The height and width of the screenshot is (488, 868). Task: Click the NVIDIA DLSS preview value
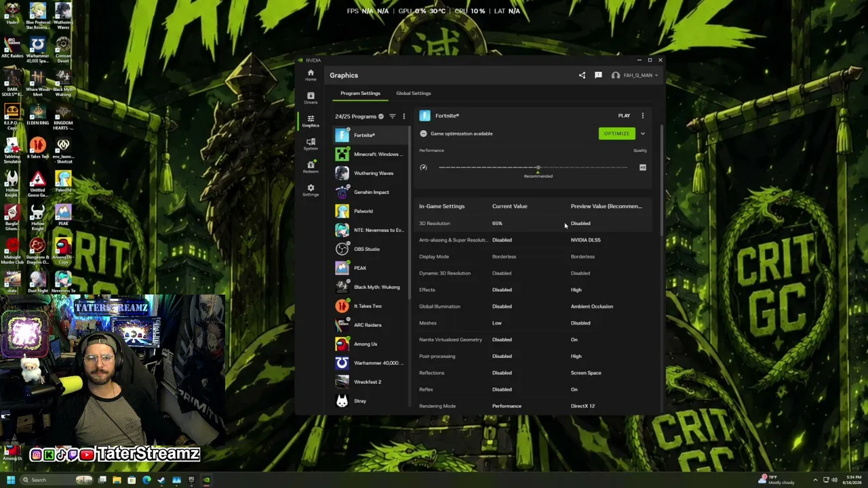585,240
